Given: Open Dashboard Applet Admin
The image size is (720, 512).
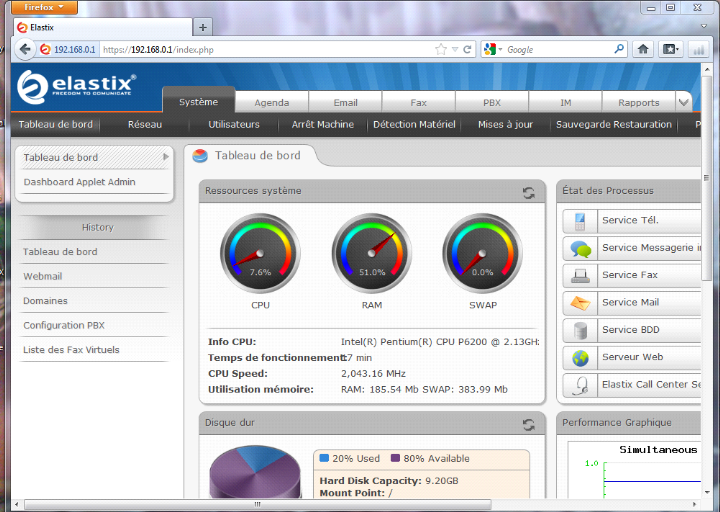Looking at the screenshot, I should point(79,182).
